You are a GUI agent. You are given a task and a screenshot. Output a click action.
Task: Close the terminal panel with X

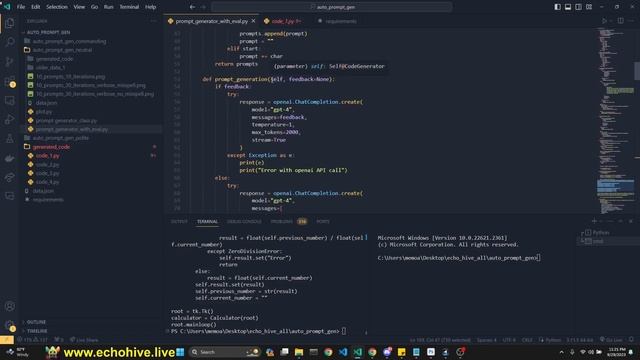click(x=631, y=221)
